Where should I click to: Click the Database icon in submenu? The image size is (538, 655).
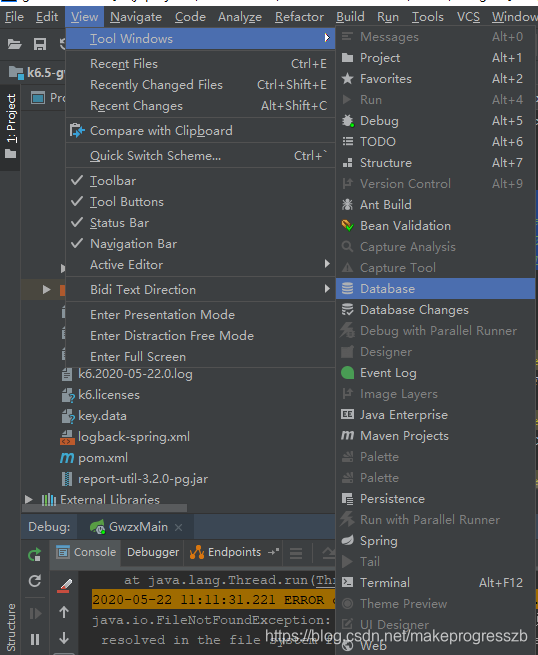click(x=348, y=288)
